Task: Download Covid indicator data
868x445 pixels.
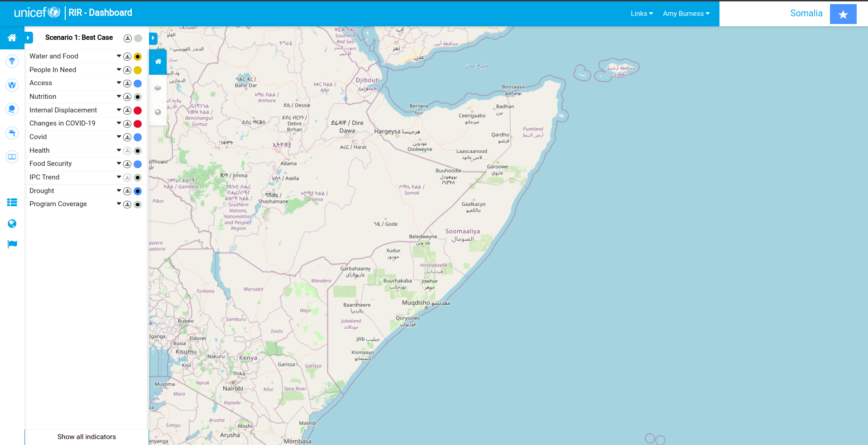Action: pyautogui.click(x=128, y=137)
